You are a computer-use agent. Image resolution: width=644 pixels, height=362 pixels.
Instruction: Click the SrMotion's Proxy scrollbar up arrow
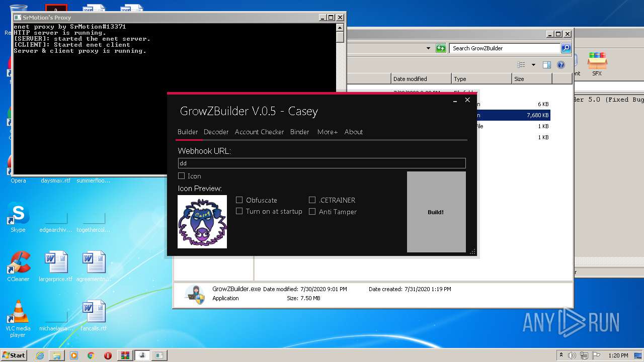(341, 28)
